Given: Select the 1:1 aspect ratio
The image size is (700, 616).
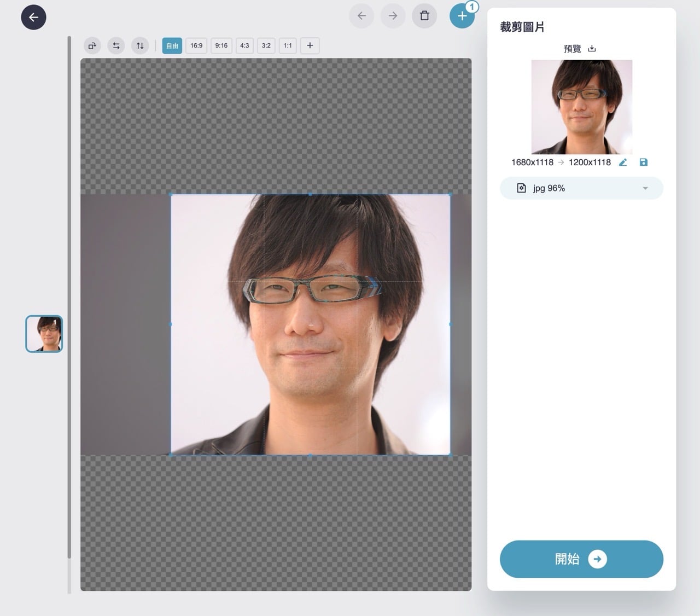Looking at the screenshot, I should point(288,46).
